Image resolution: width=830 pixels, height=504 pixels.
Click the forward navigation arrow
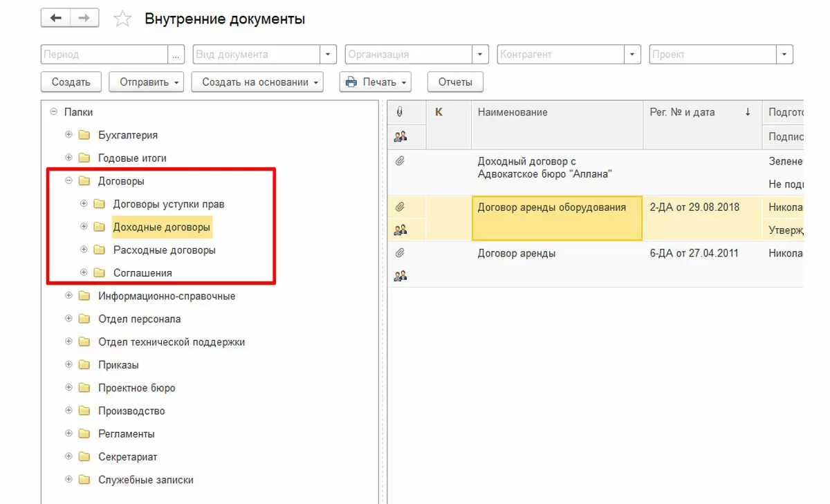[x=84, y=19]
